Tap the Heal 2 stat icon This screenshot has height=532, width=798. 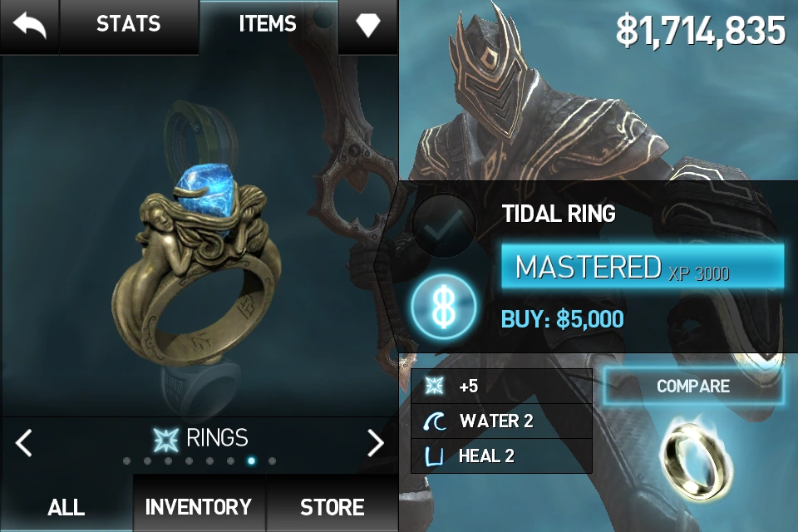tap(434, 456)
